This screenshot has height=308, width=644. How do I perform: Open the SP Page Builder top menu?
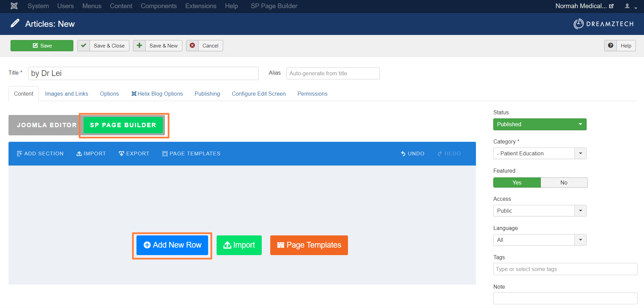click(x=274, y=6)
